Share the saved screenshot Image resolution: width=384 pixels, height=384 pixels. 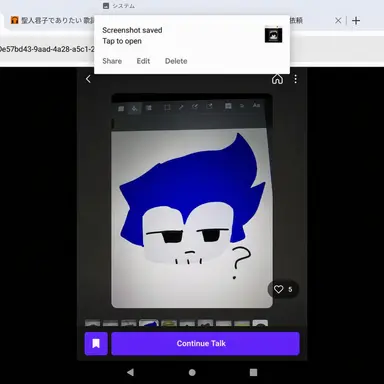click(x=112, y=61)
